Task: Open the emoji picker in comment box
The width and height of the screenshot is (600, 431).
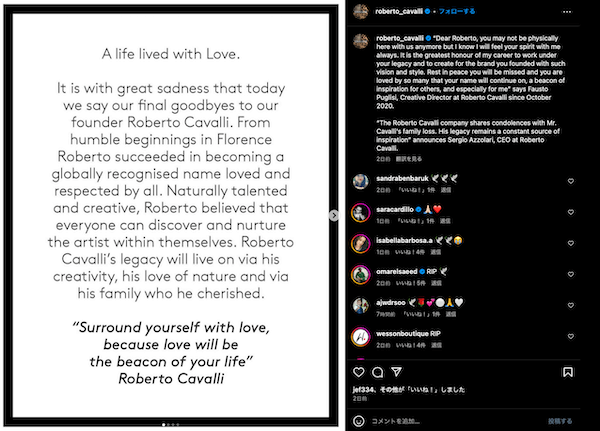Action: [359, 421]
